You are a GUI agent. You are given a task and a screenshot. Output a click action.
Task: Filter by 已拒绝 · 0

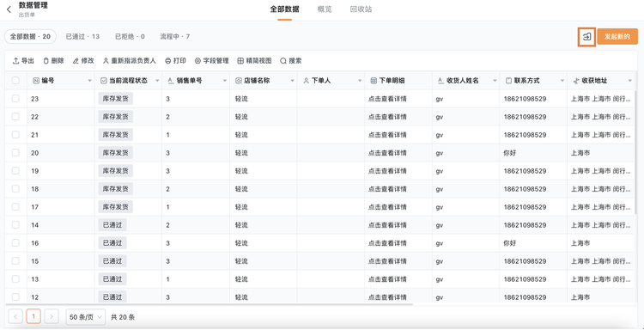coord(130,37)
